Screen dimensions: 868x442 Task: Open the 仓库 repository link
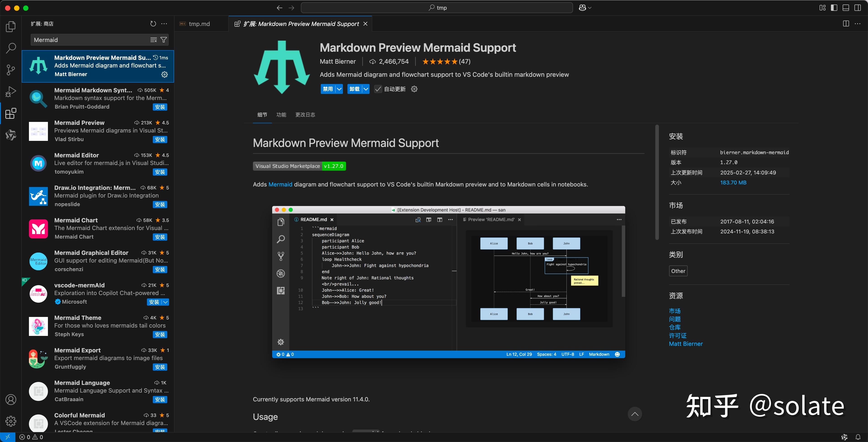click(675, 327)
